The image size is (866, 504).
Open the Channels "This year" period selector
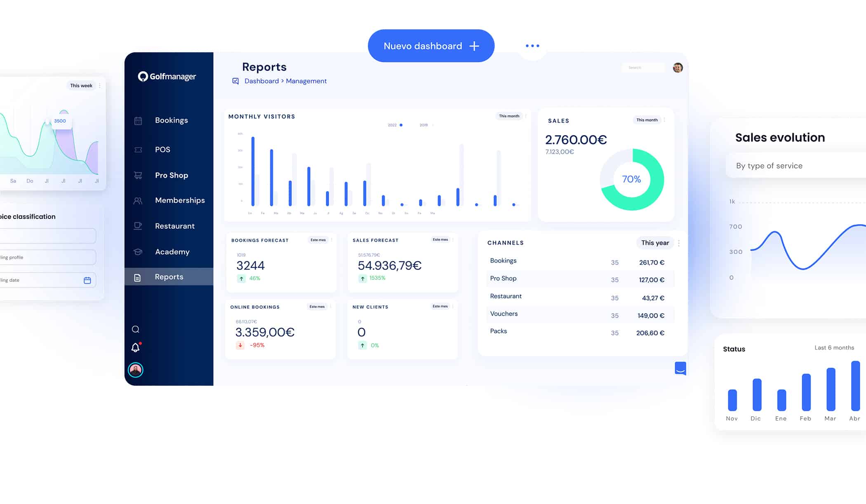pos(655,243)
